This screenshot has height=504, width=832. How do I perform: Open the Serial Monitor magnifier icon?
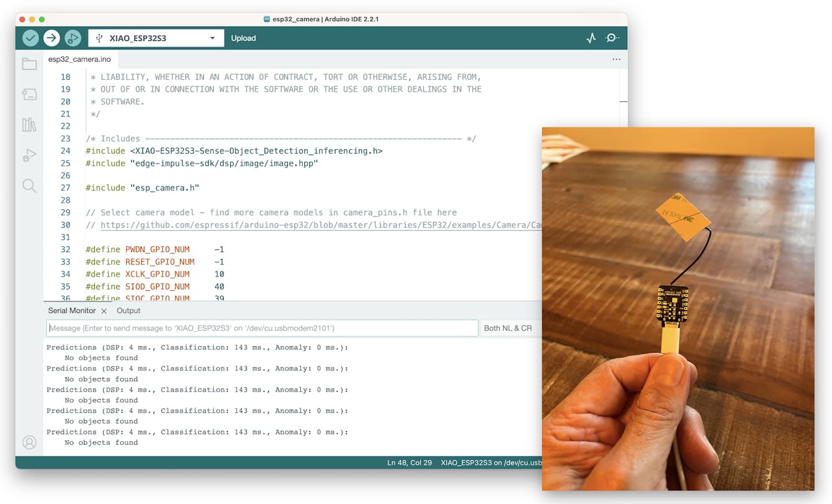click(612, 38)
